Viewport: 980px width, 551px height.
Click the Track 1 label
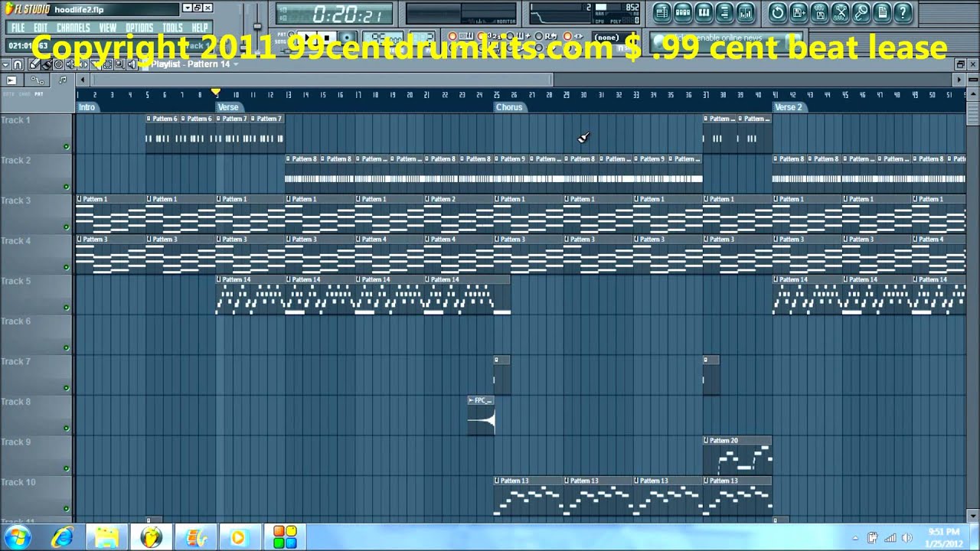(16, 120)
